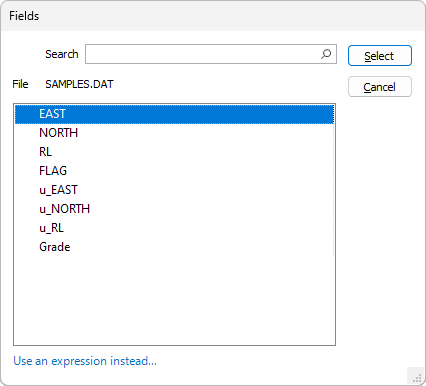Open 'Use an expression instead...' link
Screen dimensions: 426x386
[x=85, y=361]
